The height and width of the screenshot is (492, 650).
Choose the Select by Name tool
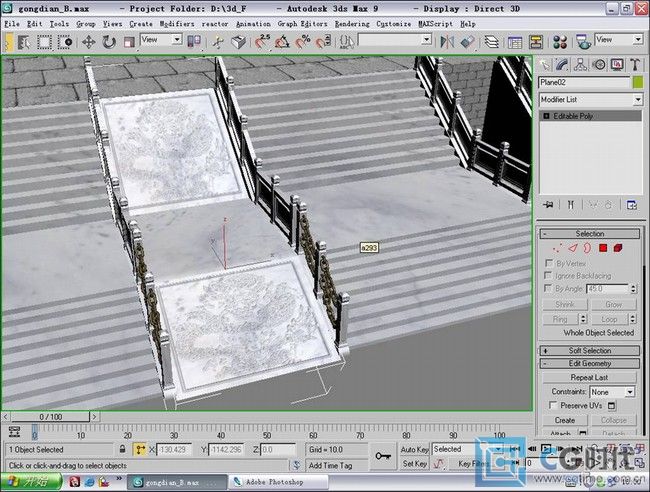coord(24,42)
